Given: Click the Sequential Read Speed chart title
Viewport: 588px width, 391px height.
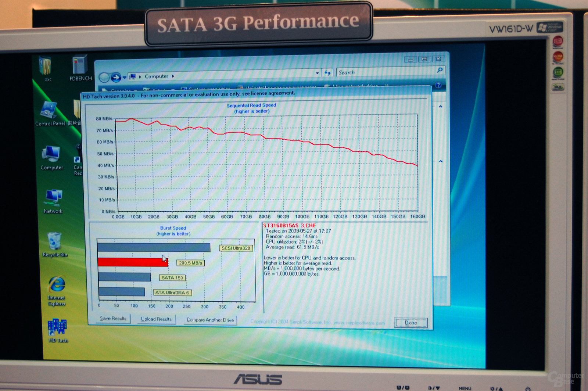Looking at the screenshot, I should tap(251, 105).
